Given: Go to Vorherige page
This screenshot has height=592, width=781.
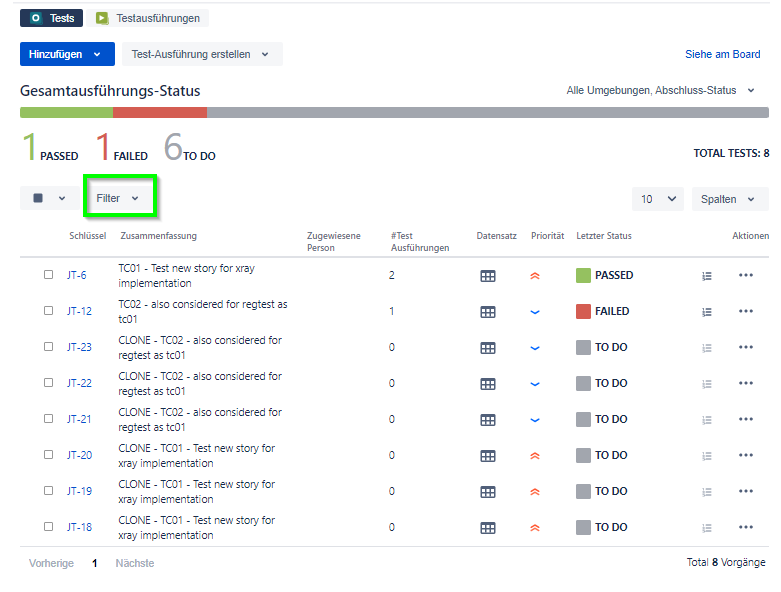Looking at the screenshot, I should pyautogui.click(x=51, y=563).
